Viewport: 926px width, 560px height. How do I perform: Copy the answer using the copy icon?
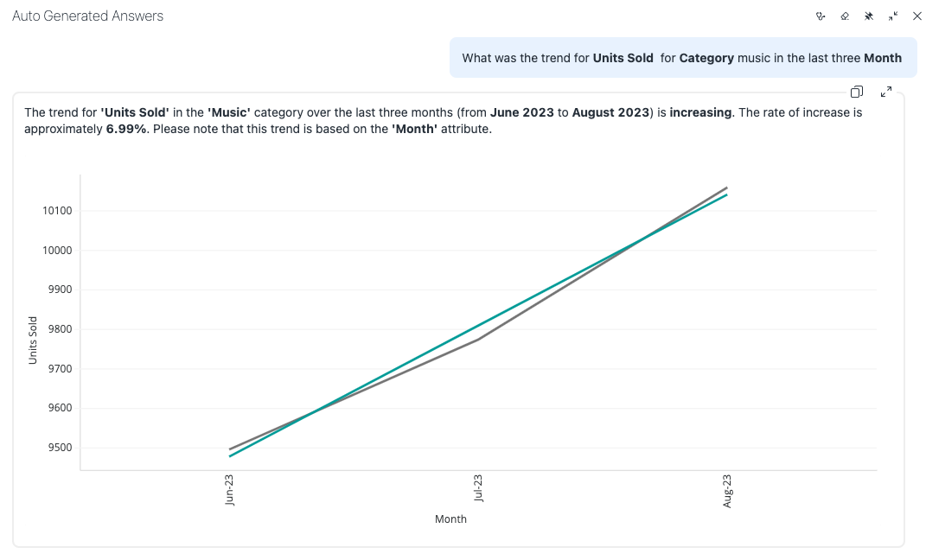tap(857, 92)
